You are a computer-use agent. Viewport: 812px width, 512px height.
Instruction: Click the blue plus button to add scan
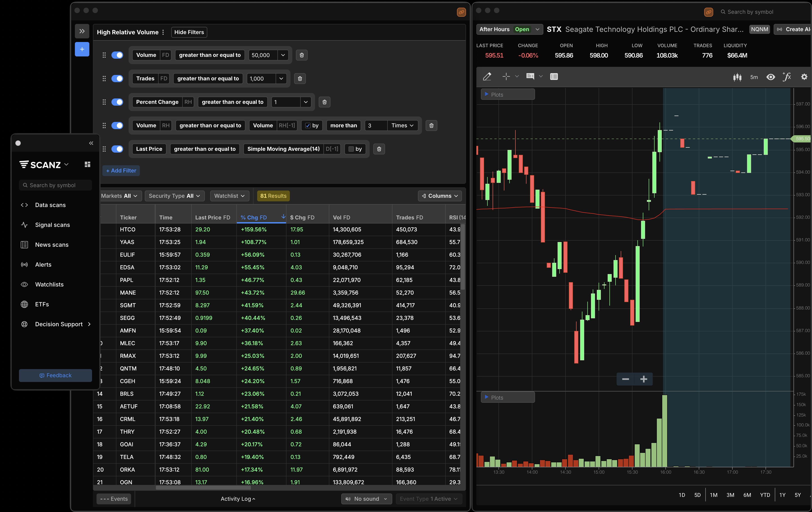click(x=82, y=49)
